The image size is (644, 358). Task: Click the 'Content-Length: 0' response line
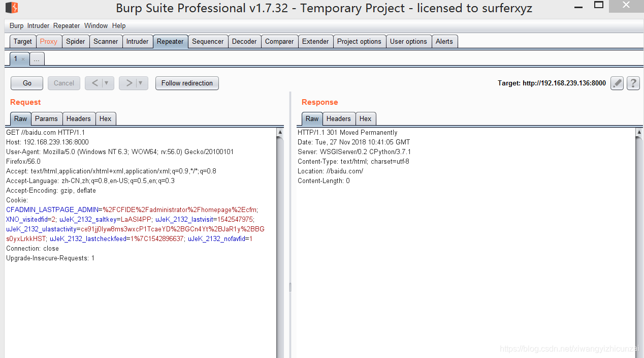(324, 181)
